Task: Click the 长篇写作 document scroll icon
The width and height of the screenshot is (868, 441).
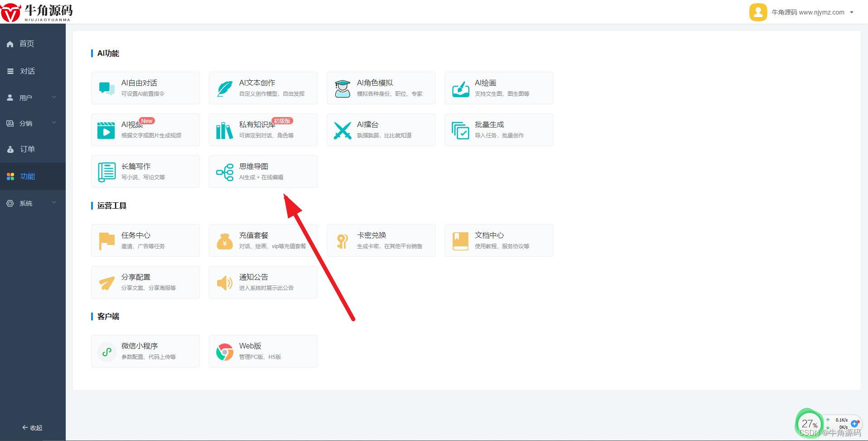Action: pyautogui.click(x=107, y=172)
